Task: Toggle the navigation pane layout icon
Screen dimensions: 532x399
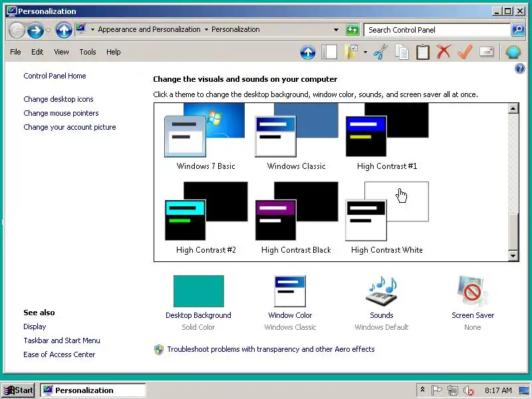Action: tap(329, 53)
